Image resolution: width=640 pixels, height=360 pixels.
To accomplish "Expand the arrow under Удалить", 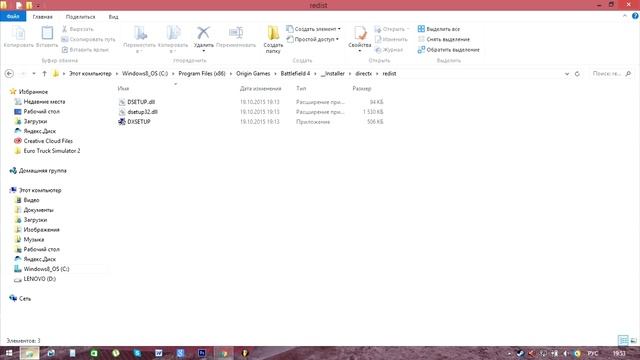I will (204, 51).
